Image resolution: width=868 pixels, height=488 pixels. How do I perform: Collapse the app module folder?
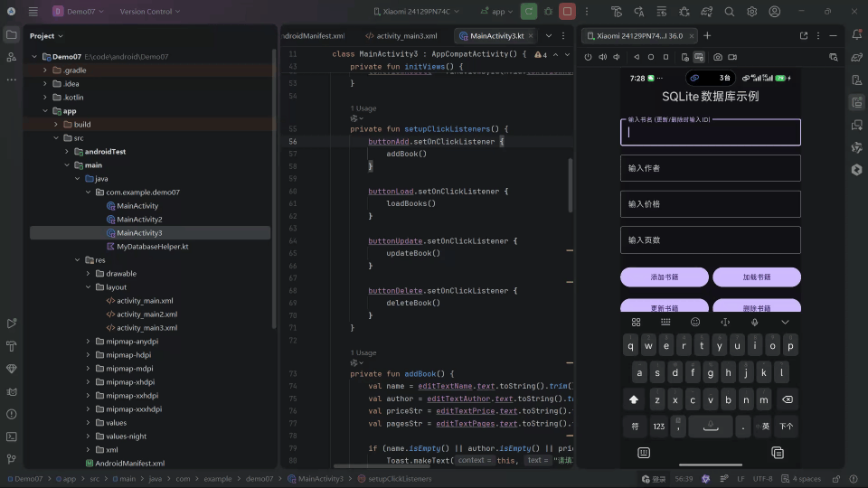pyautogui.click(x=45, y=110)
